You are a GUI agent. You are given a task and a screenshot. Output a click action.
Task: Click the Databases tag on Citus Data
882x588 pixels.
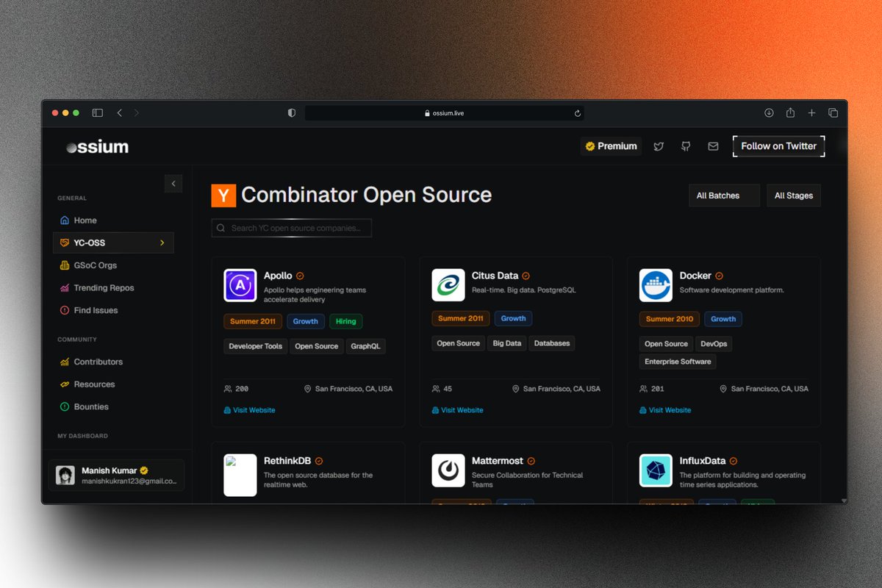552,343
